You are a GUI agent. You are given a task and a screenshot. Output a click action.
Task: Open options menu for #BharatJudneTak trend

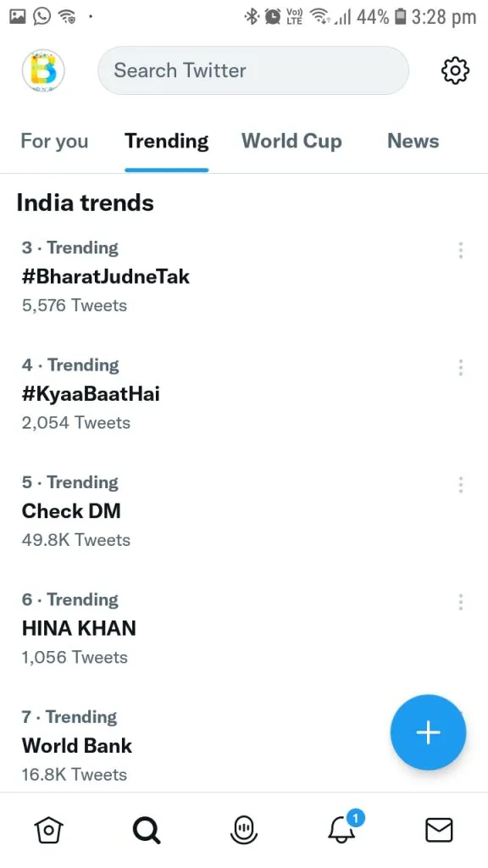coord(460,250)
